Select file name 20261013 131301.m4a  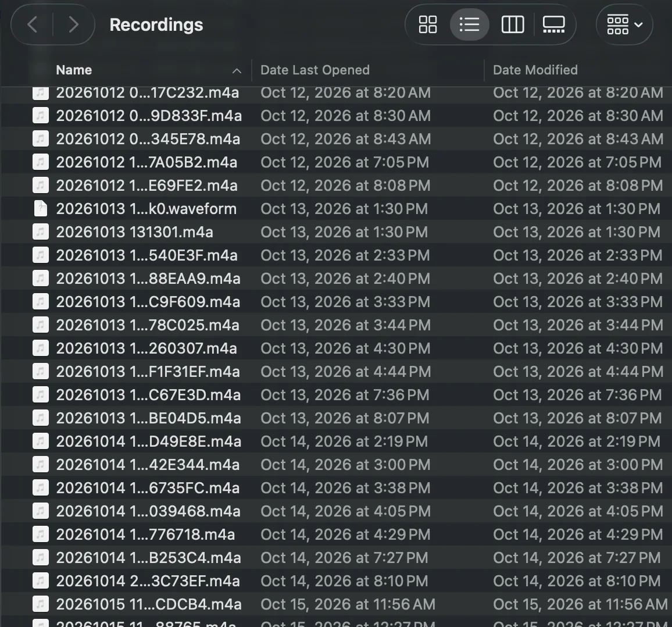tap(134, 232)
